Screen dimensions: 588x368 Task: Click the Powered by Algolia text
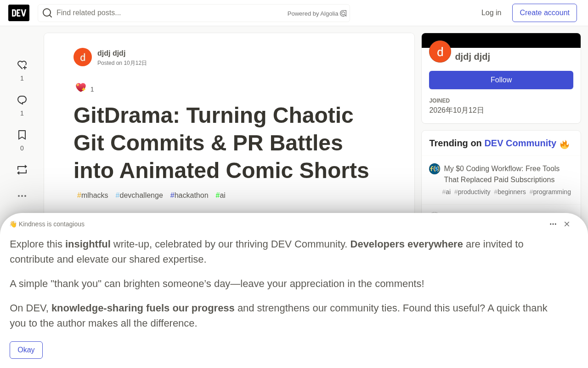(x=313, y=14)
